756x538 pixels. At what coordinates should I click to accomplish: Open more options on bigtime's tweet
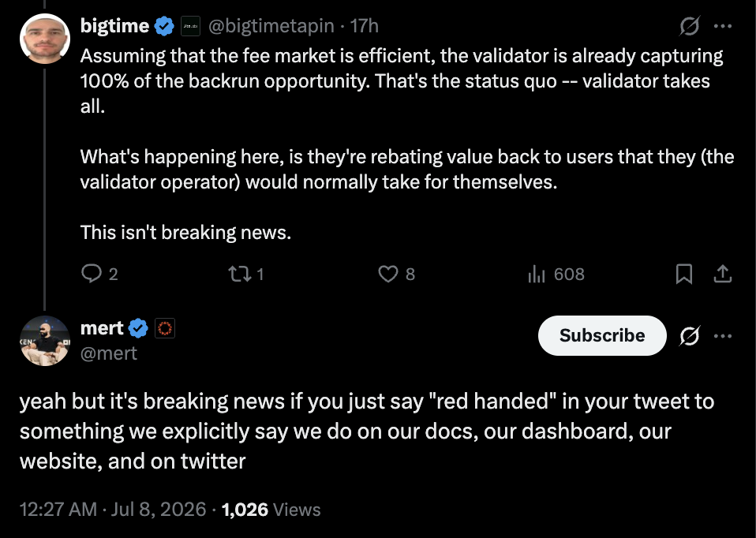click(x=723, y=26)
